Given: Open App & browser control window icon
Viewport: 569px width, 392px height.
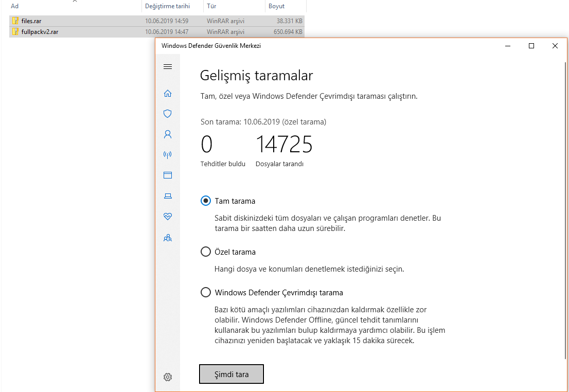Looking at the screenshot, I should (168, 175).
